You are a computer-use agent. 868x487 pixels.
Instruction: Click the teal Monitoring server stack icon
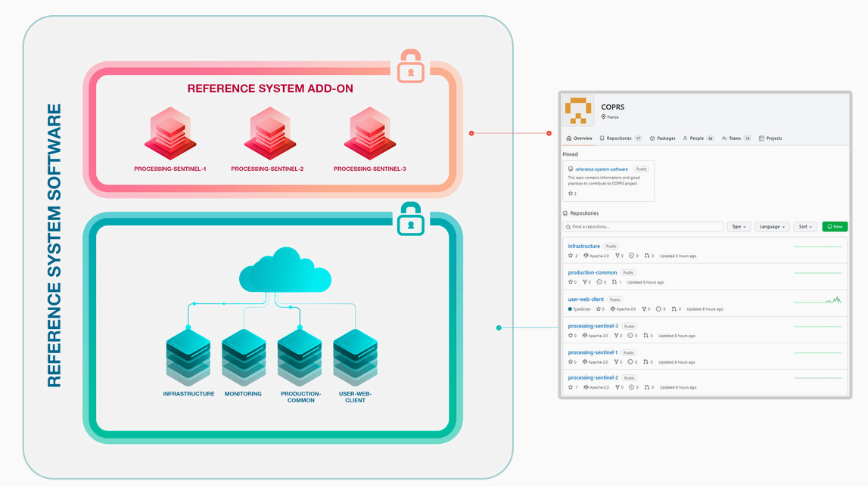click(x=244, y=357)
